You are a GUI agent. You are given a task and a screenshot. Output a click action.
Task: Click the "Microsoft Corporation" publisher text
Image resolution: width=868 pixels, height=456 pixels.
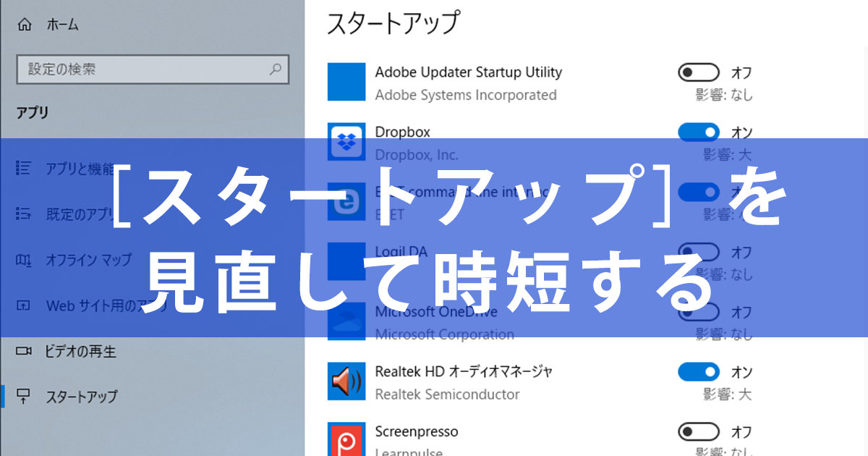pyautogui.click(x=445, y=335)
